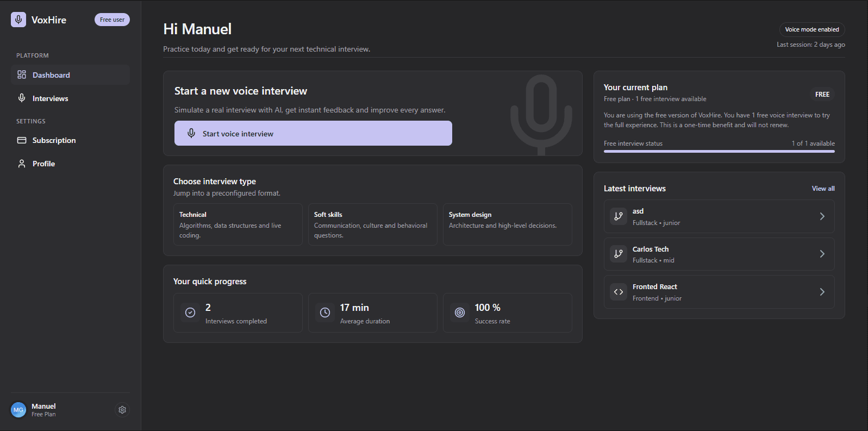Click the Dashboard grid icon in sidebar
Screen dimensions: 868x431
coord(22,74)
